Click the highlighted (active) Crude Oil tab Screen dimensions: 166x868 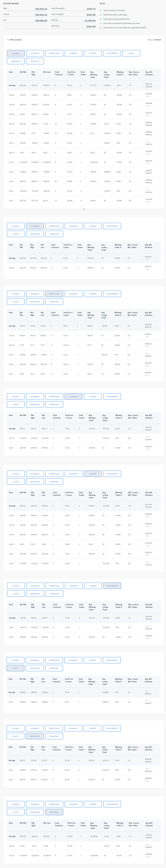[x=93, y=474]
